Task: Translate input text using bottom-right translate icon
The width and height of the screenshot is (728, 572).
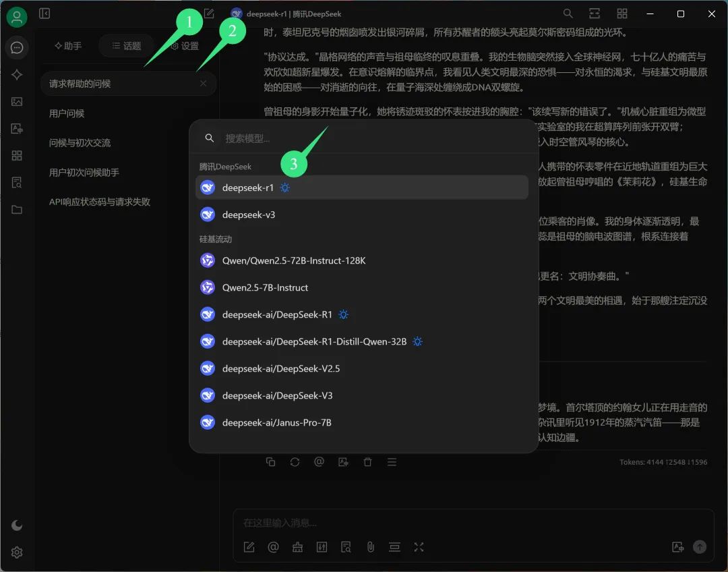Action: coord(678,547)
